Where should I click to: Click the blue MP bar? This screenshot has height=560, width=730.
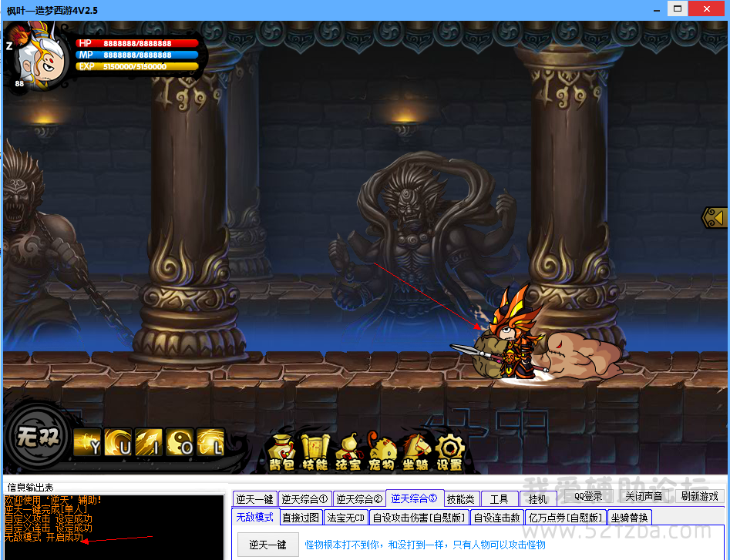(x=137, y=55)
